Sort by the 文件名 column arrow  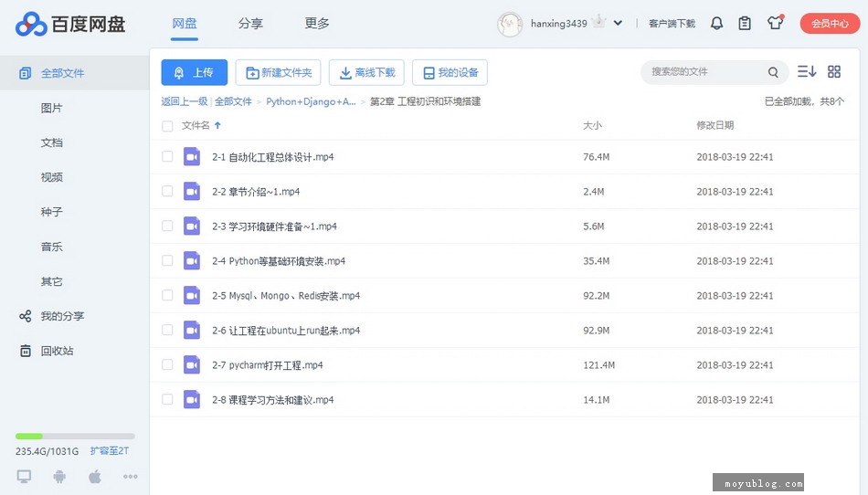click(x=217, y=125)
